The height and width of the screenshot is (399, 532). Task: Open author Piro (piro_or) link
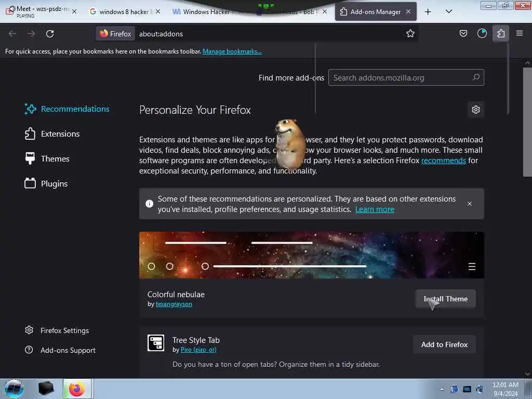[198, 350]
